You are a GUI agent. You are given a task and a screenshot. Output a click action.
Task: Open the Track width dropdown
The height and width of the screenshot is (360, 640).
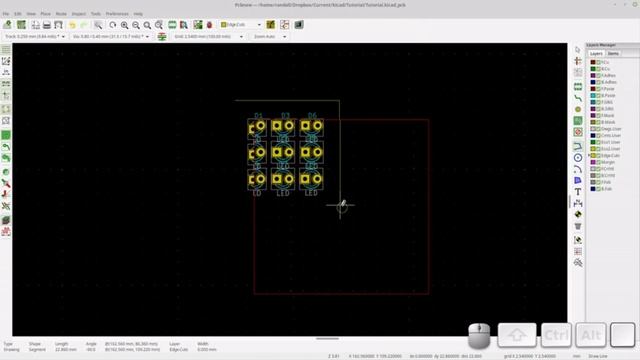click(x=35, y=37)
